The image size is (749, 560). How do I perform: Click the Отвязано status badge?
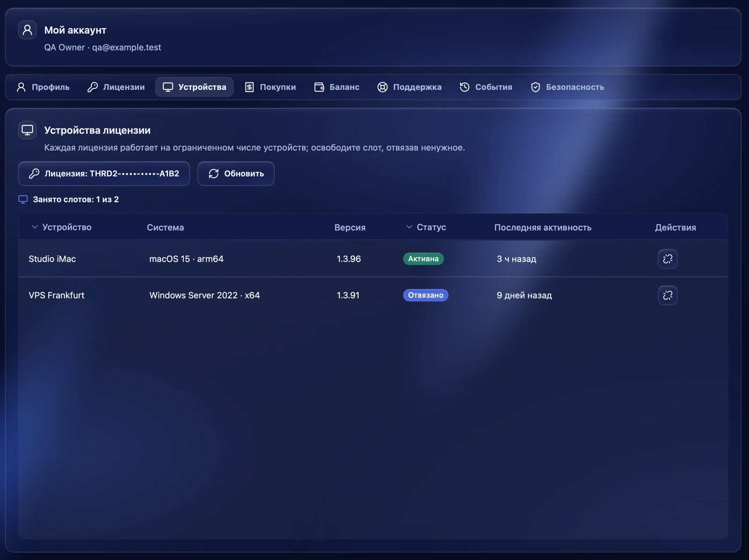(426, 295)
